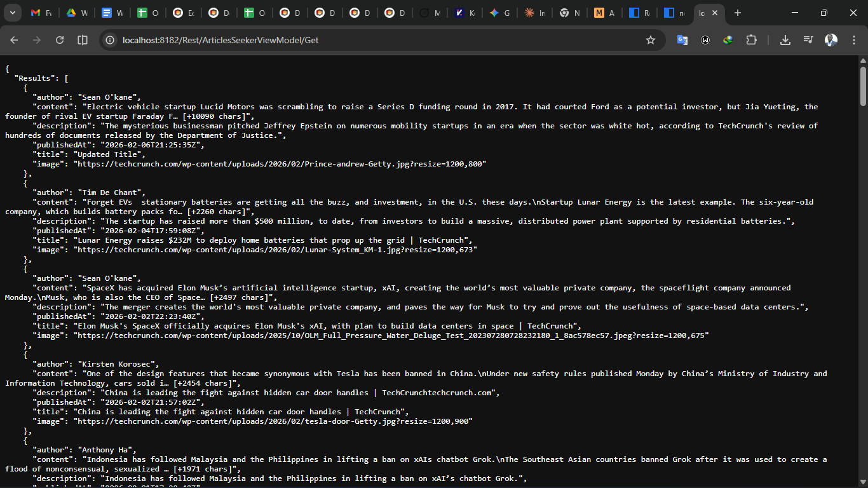Click the vertical scrollbar down arrow
This screenshot has height=488, width=868.
[x=863, y=483]
